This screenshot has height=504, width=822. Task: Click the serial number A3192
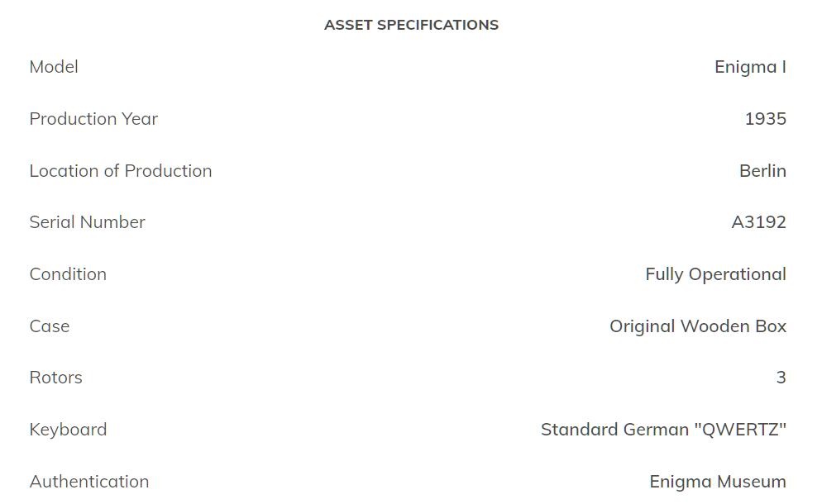click(758, 222)
